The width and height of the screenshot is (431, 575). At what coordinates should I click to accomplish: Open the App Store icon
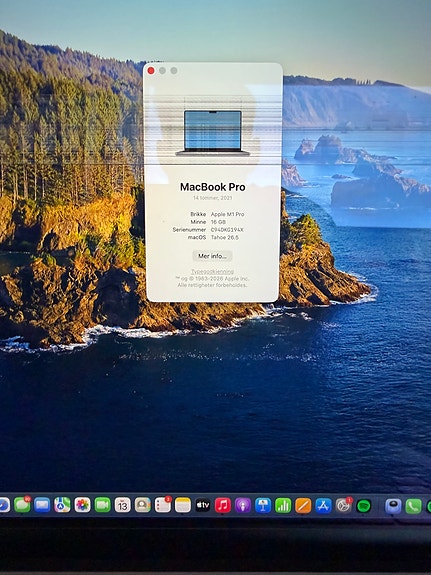pos(323,505)
